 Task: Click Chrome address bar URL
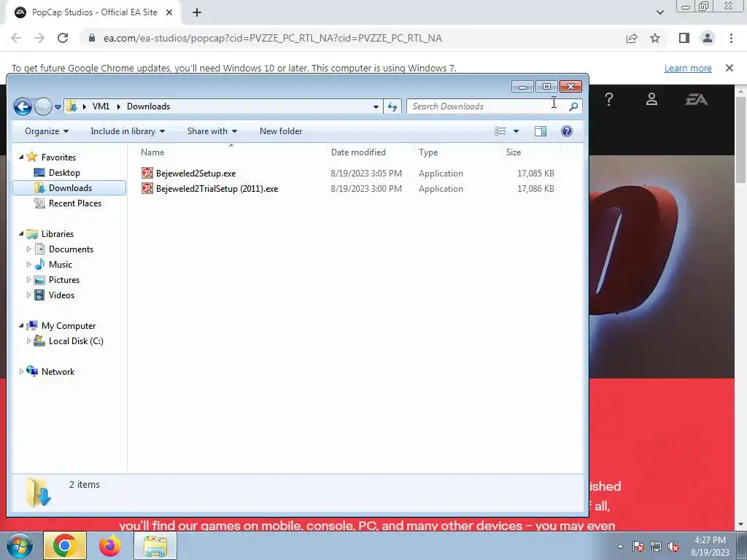273,38
